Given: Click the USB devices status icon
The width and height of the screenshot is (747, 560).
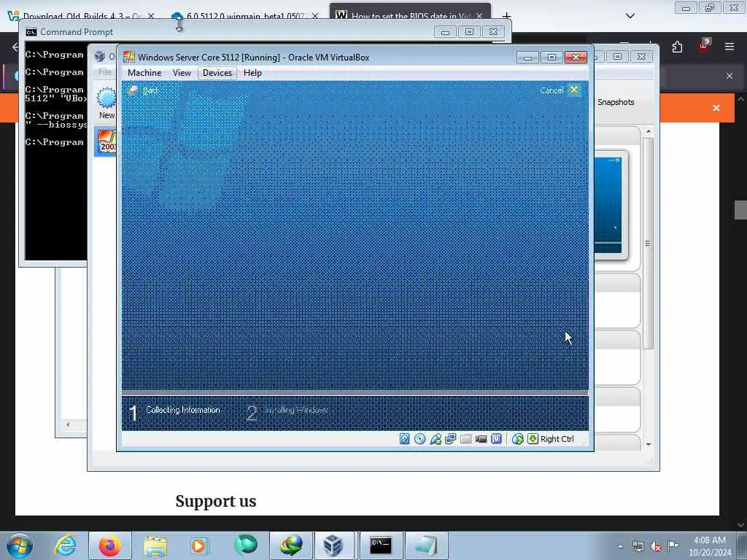Looking at the screenshot, I should click(436, 438).
